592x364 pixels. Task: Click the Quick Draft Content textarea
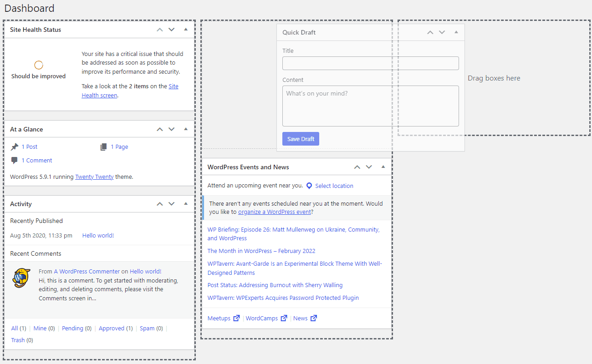point(371,106)
